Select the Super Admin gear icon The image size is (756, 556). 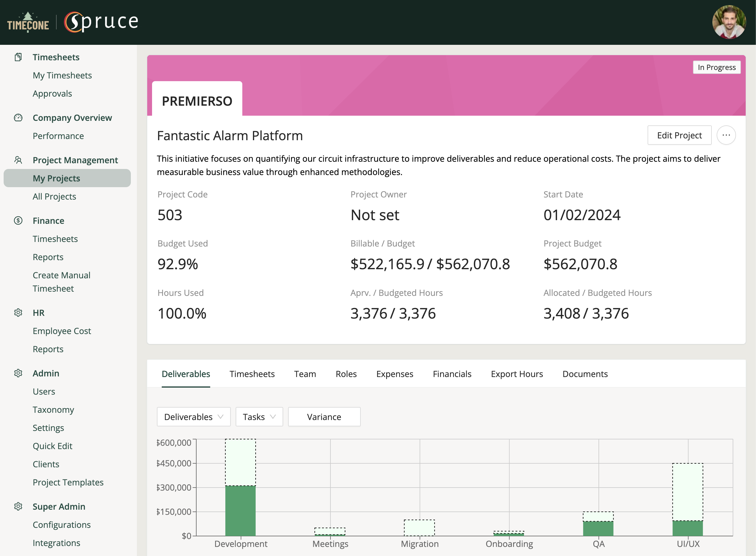pyautogui.click(x=18, y=506)
